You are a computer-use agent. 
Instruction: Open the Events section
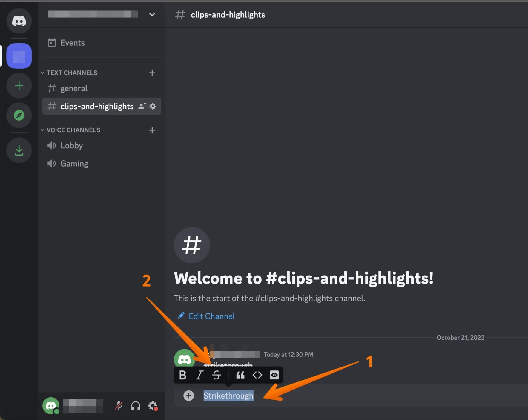(72, 43)
